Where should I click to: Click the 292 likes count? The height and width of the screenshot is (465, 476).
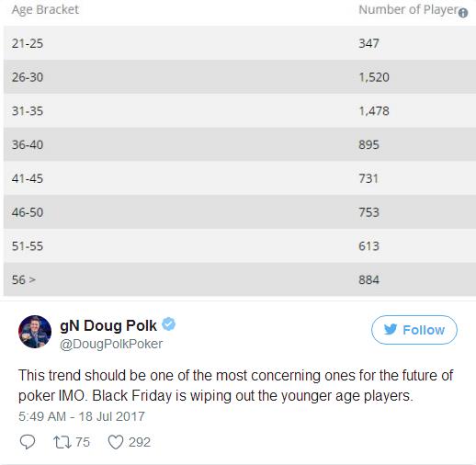pos(140,442)
